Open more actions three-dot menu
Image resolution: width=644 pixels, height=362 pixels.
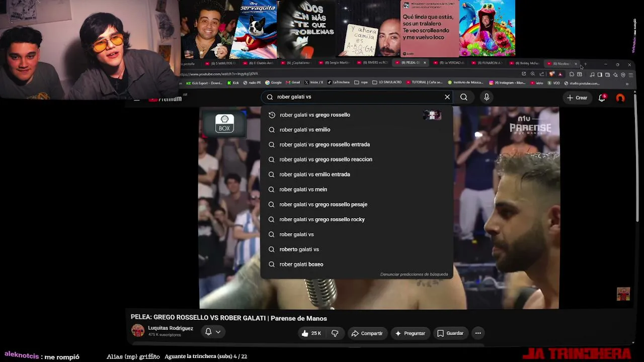478,333
